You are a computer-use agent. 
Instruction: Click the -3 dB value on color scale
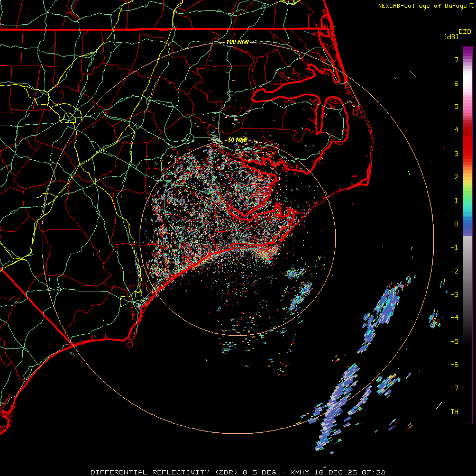[x=454, y=295]
